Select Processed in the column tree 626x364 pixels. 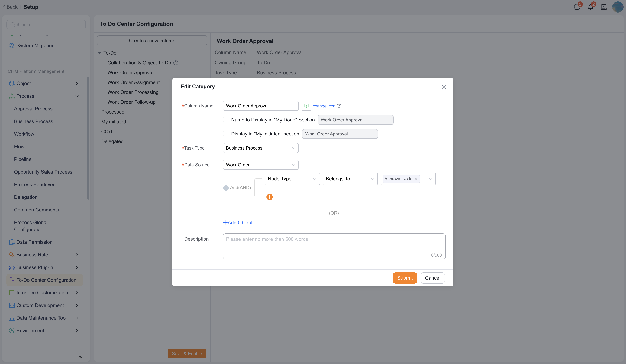point(113,112)
